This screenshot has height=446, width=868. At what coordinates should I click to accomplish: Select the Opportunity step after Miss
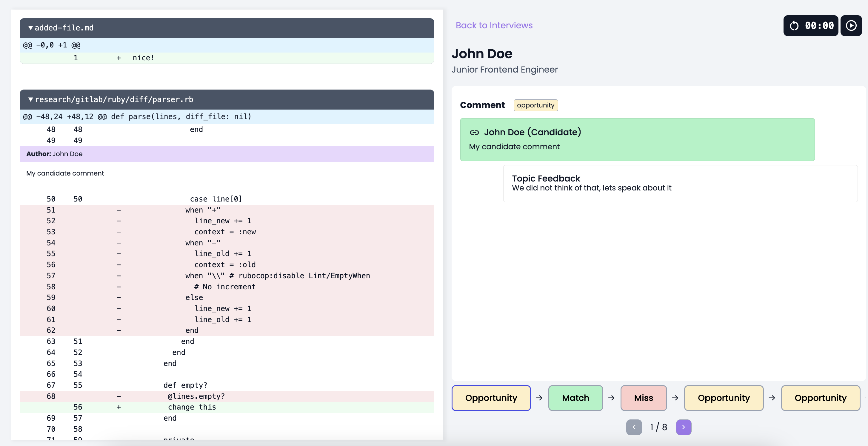point(724,398)
